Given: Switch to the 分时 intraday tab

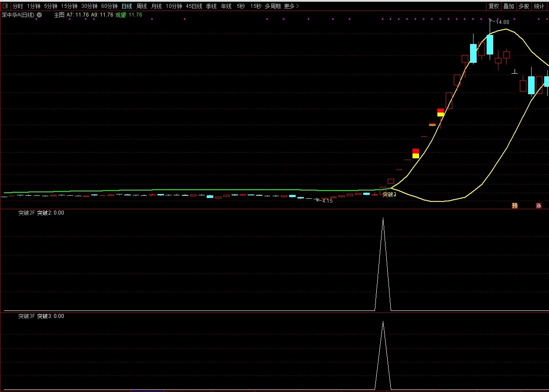Looking at the screenshot, I should tap(17, 6).
